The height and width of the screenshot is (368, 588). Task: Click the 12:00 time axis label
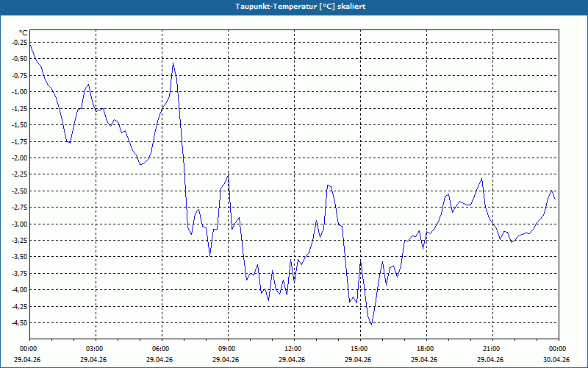tap(294, 349)
